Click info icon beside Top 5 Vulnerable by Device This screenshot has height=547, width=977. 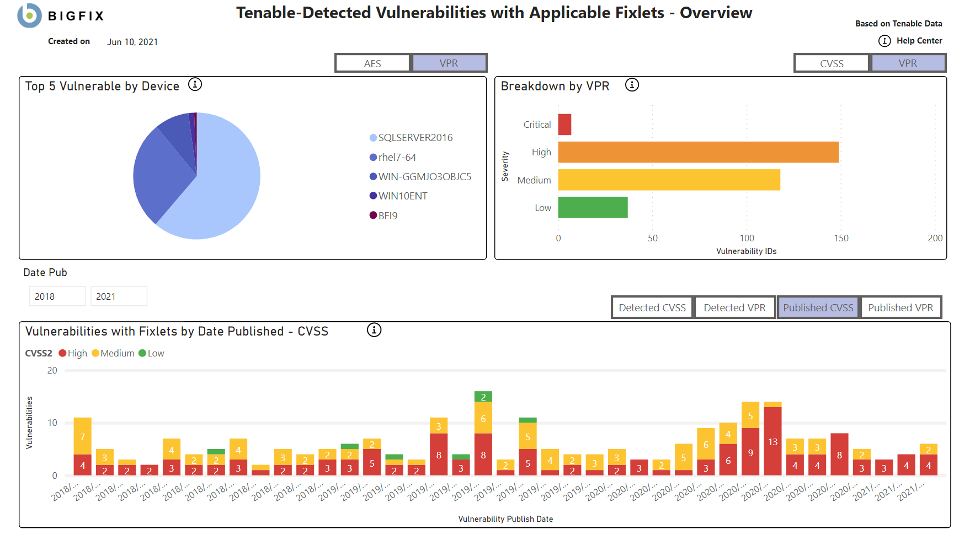click(x=195, y=85)
